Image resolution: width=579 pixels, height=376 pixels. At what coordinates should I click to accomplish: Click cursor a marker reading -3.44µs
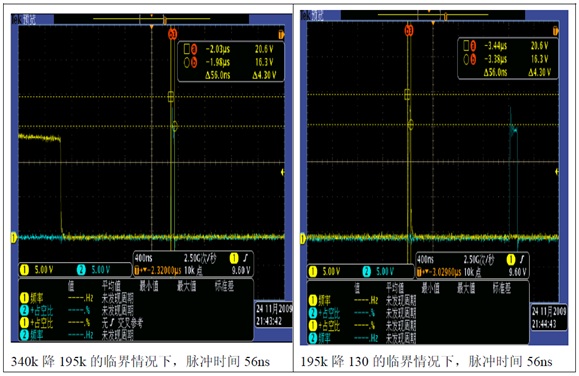(x=473, y=46)
